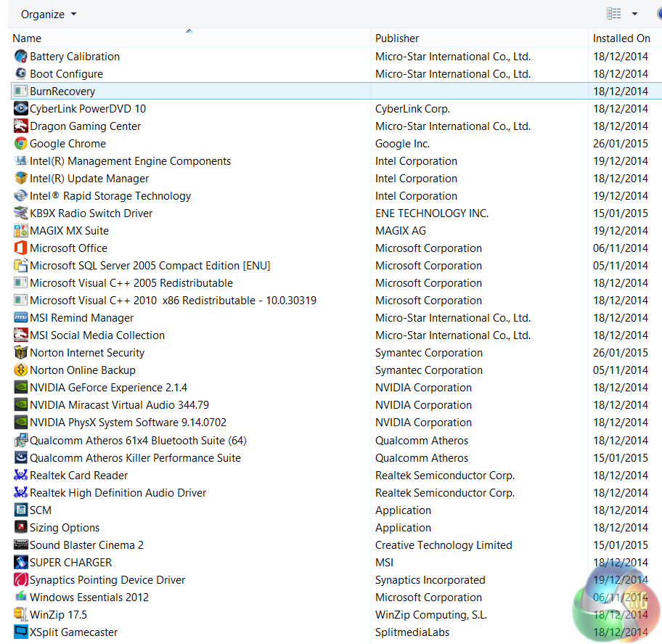The width and height of the screenshot is (662, 644).
Task: Select the BurnRecovery program row
Action: (x=62, y=91)
